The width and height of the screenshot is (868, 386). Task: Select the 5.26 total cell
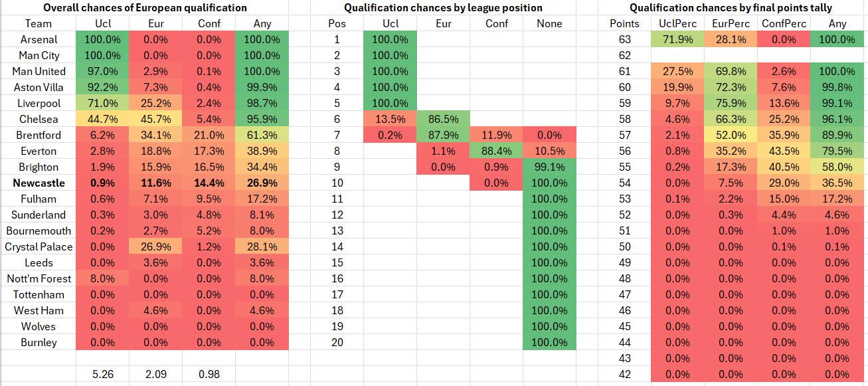coord(103,375)
